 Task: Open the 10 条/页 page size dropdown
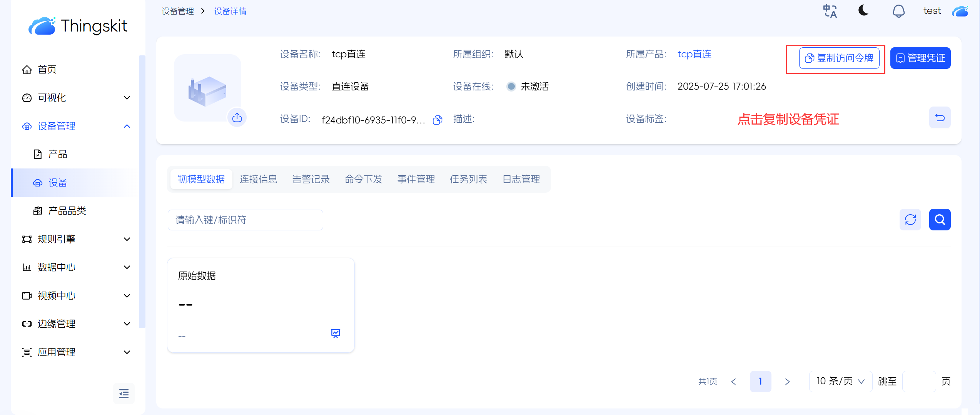840,381
